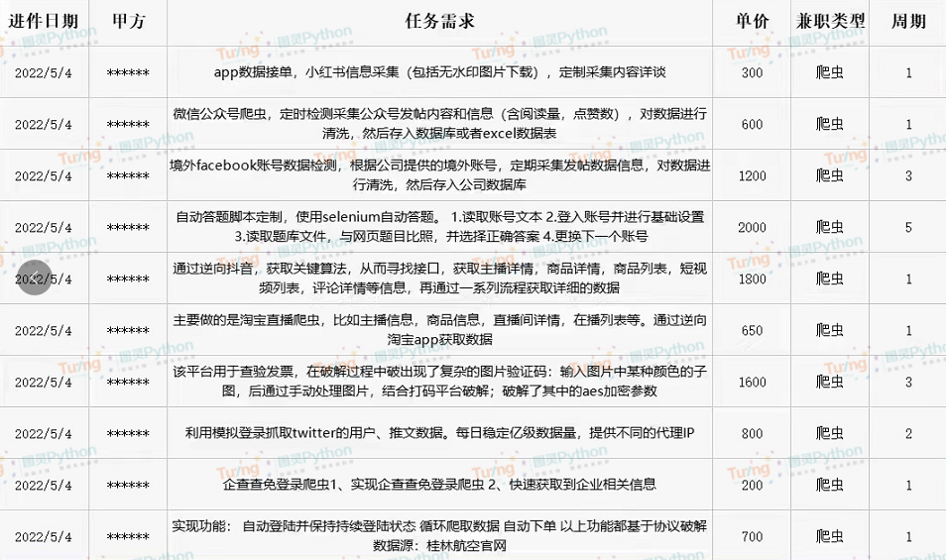
Task: Click the 2022/5/4 date in the 650 price row
Action: pyautogui.click(x=44, y=330)
